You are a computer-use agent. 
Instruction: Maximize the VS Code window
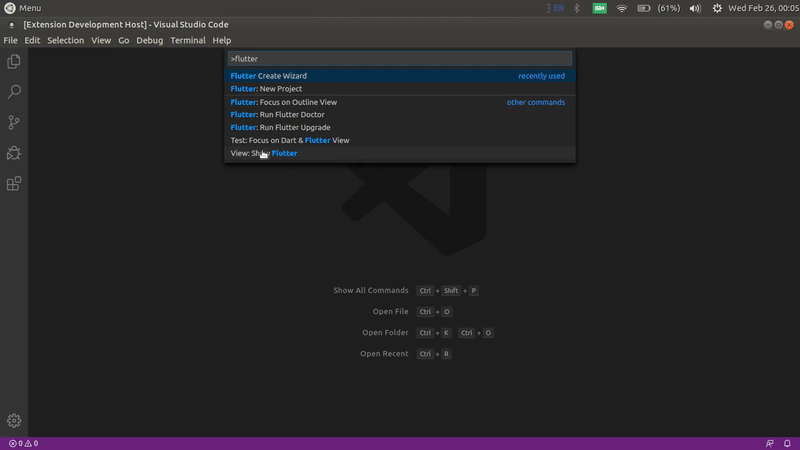(x=778, y=24)
